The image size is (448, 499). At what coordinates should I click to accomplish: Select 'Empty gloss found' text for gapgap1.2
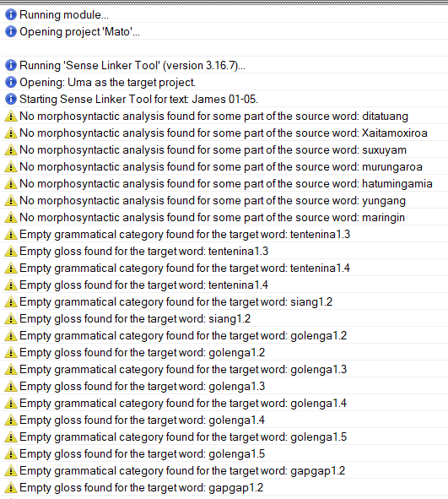coord(142,487)
